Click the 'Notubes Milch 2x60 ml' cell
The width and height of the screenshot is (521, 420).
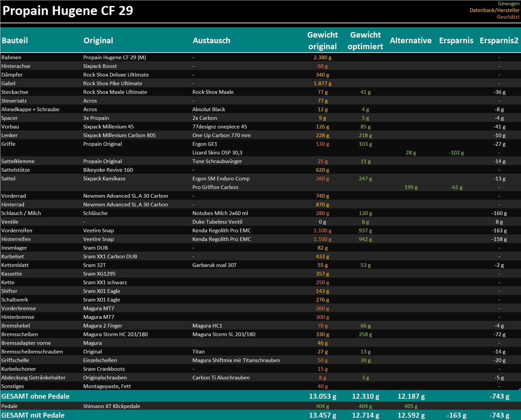click(220, 213)
